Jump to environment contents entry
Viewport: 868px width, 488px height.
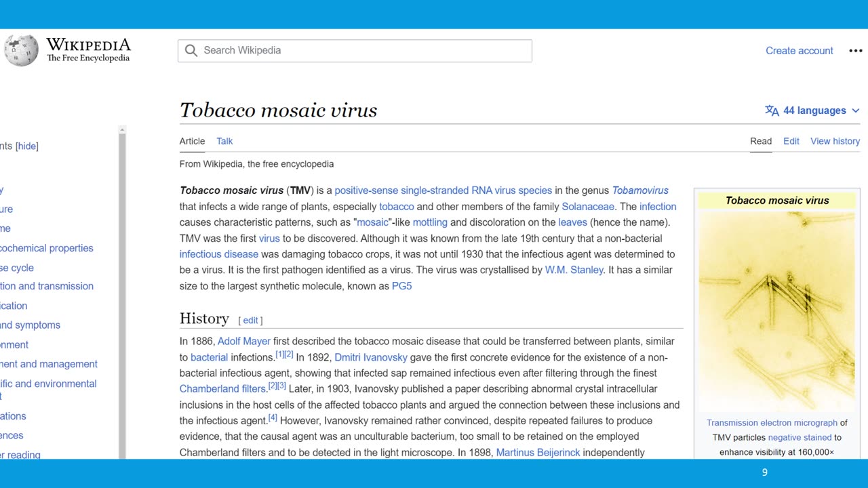[14, 345]
